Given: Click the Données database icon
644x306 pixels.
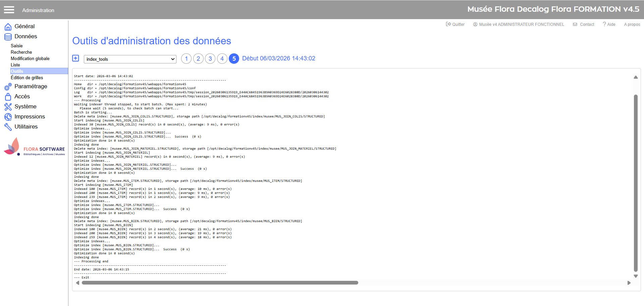Looking at the screenshot, I should (8, 37).
